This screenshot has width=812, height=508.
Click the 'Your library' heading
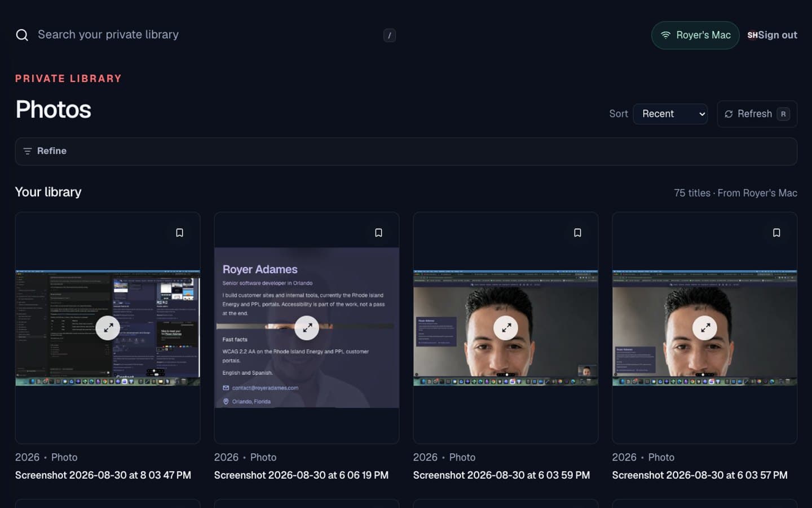(48, 192)
